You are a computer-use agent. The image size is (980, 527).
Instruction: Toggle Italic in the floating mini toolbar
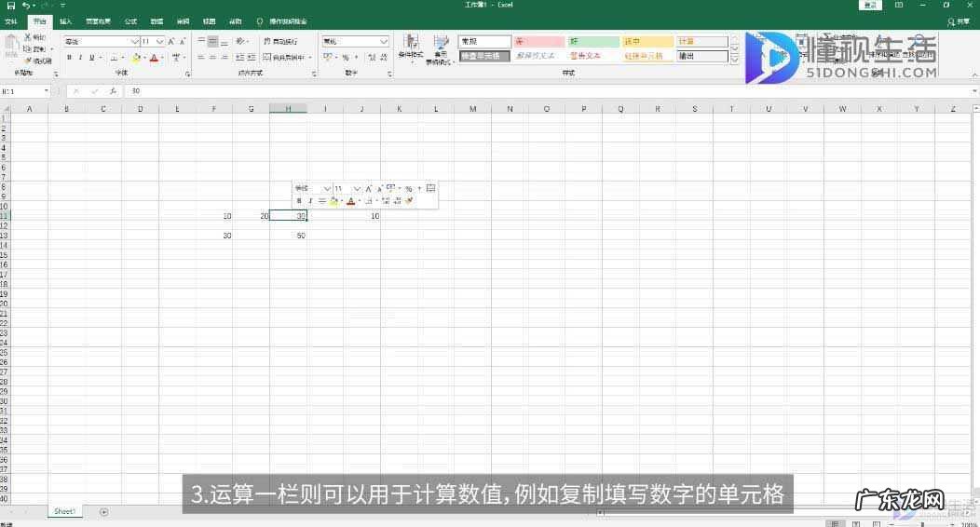tap(310, 201)
